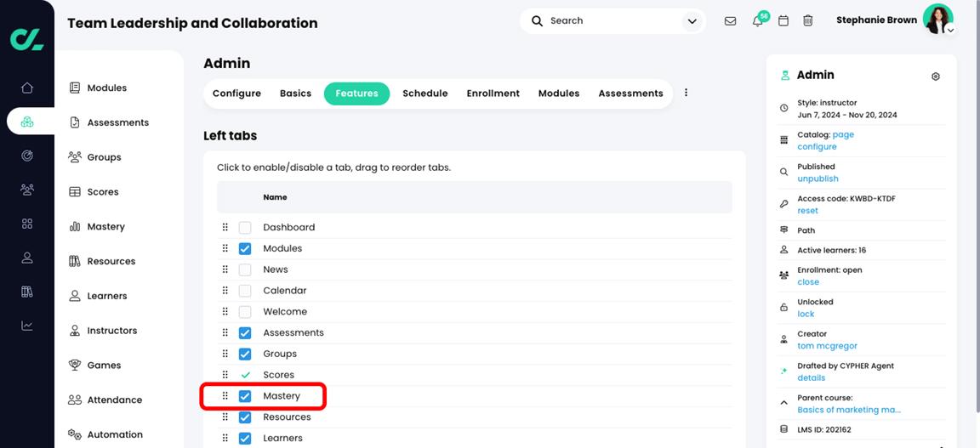Uncheck the Resources tab checkbox

point(245,417)
